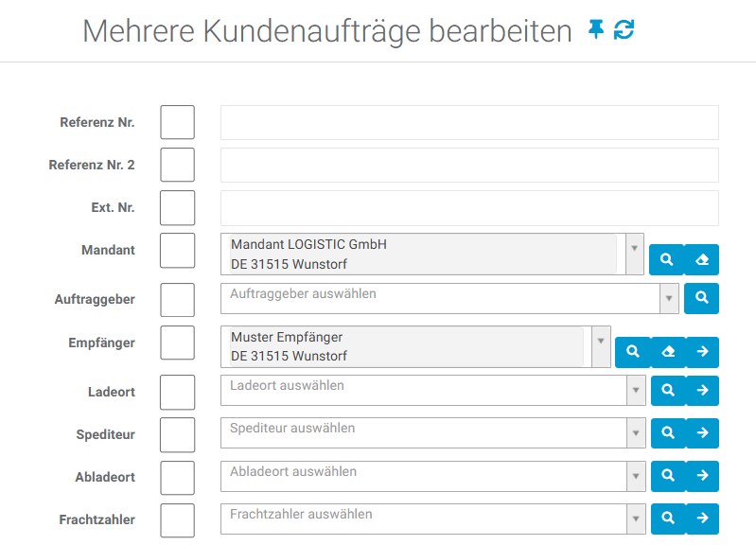Focus the Ext. Nr. input field
This screenshot has height=545, width=756.
tap(469, 208)
